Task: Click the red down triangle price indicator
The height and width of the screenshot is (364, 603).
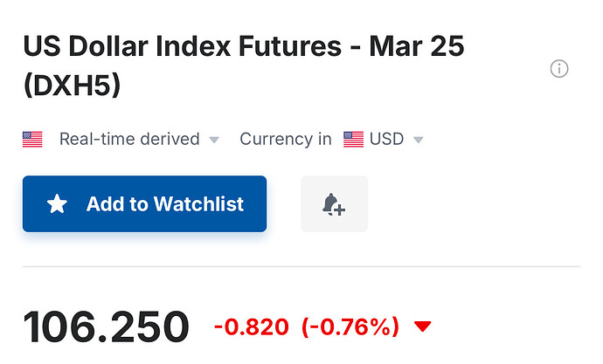Action: tap(423, 326)
